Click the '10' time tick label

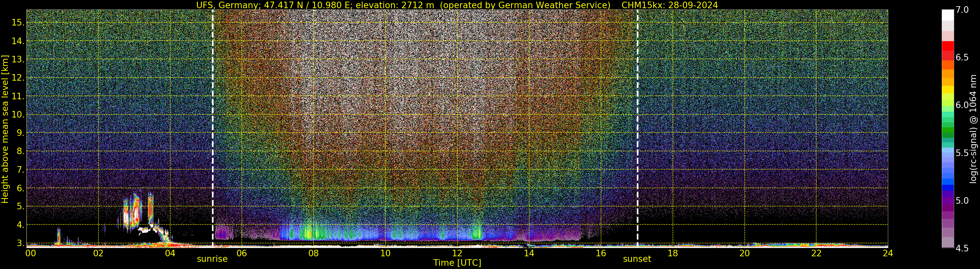coord(385,253)
